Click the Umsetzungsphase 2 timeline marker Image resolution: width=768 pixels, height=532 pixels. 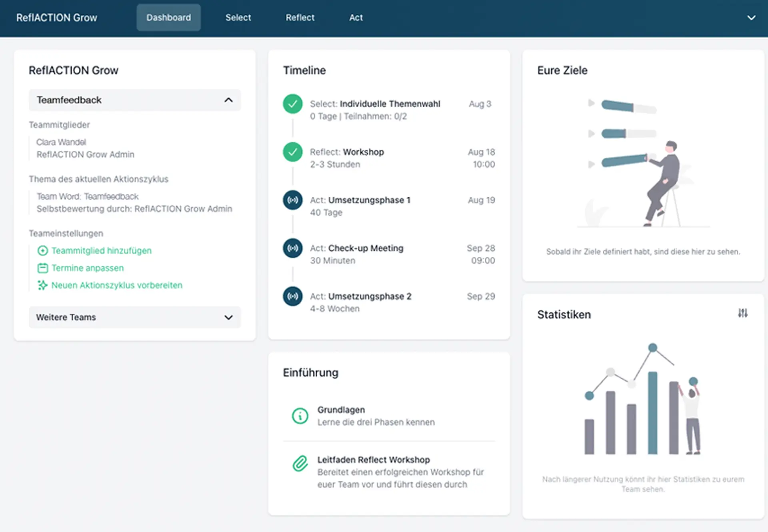point(293,296)
